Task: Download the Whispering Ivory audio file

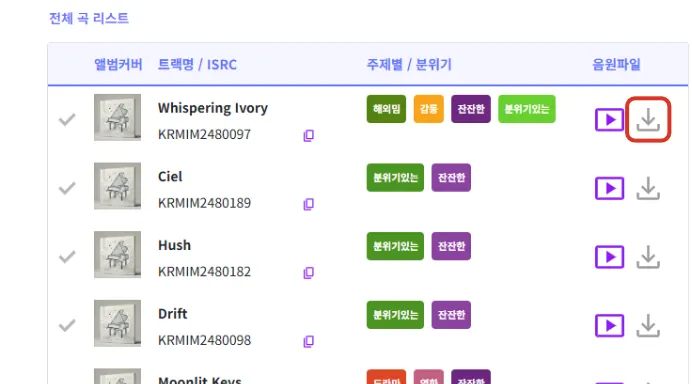Action: coord(648,120)
